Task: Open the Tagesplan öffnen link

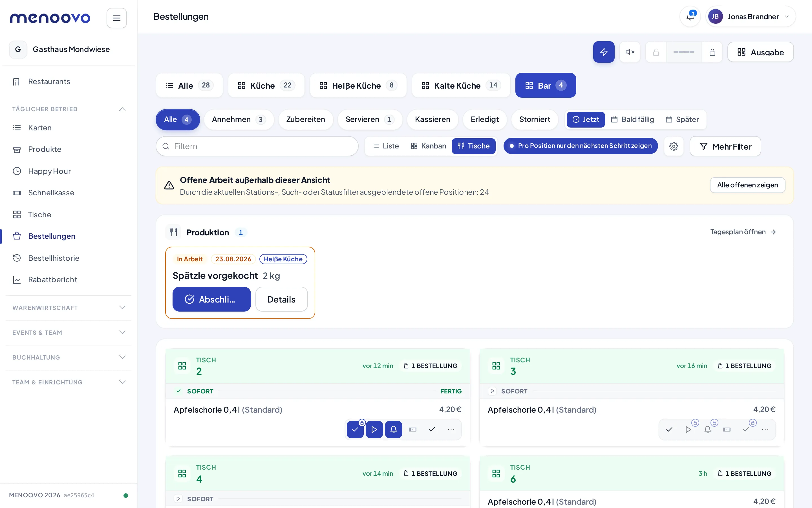Action: [x=743, y=232]
